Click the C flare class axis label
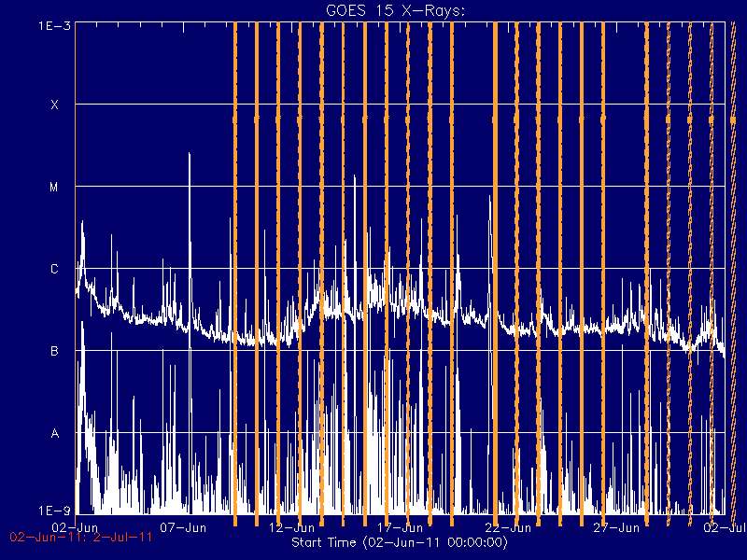The image size is (747, 560). point(54,269)
